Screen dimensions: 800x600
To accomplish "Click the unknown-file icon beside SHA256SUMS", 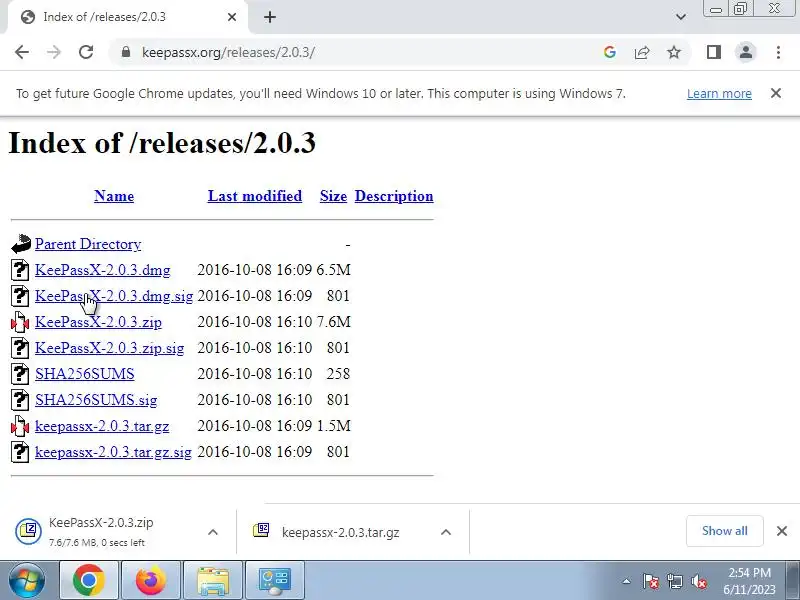I will [x=20, y=374].
